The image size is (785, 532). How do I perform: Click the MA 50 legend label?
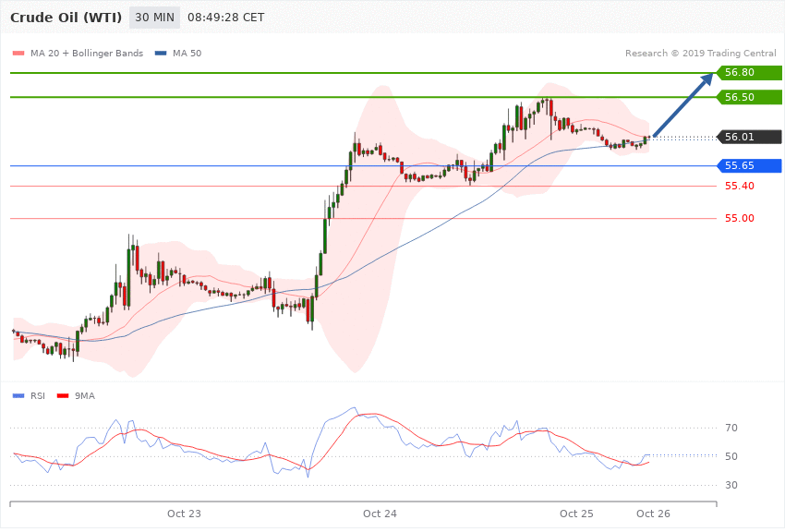[187, 53]
